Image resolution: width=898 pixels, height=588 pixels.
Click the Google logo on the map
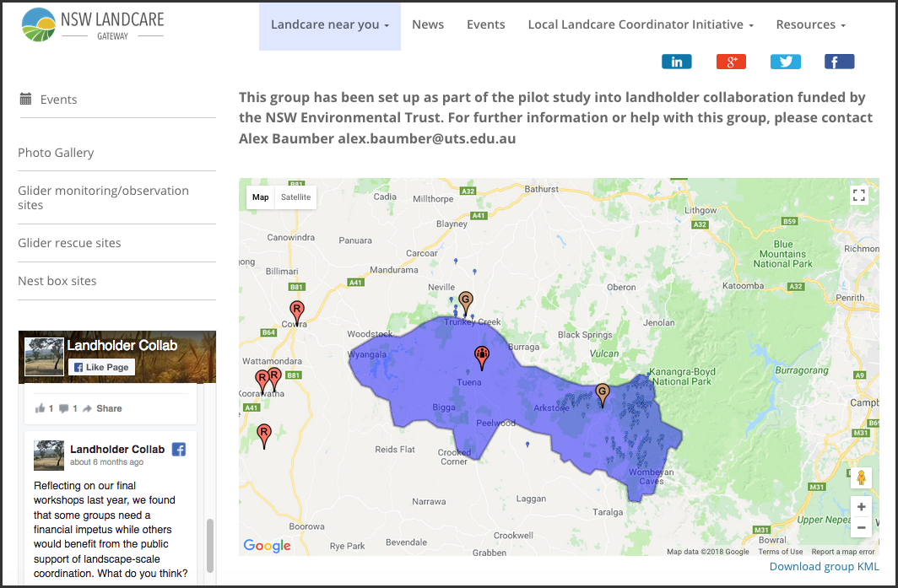(x=267, y=546)
